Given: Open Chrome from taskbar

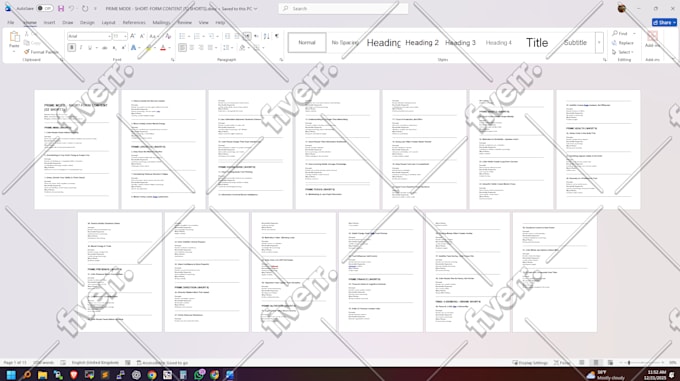Looking at the screenshot, I should (x=152, y=375).
